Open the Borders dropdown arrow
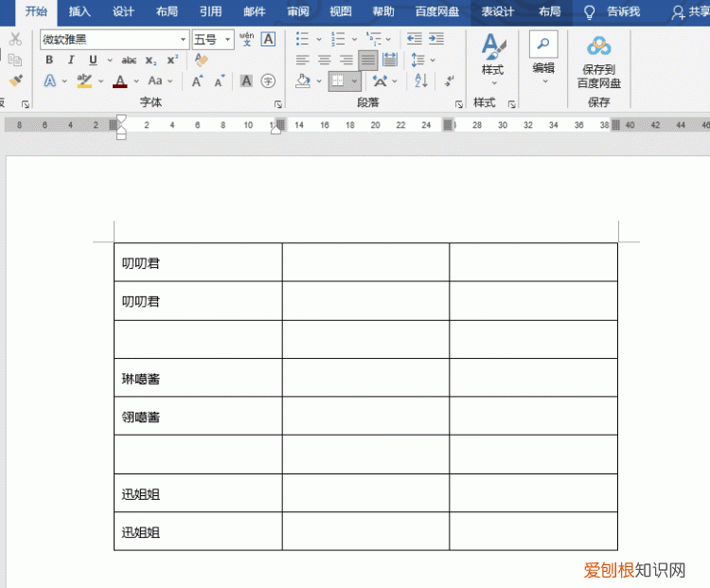The width and height of the screenshot is (710, 588). [x=354, y=81]
